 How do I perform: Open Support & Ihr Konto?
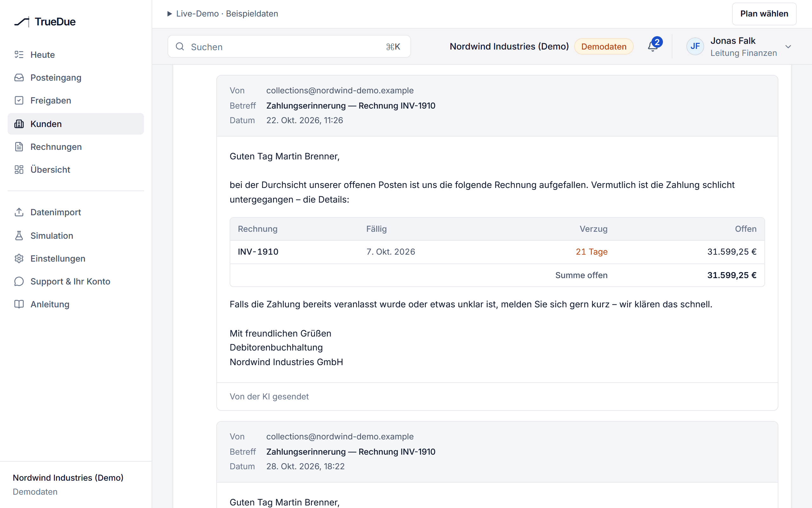coord(76,281)
